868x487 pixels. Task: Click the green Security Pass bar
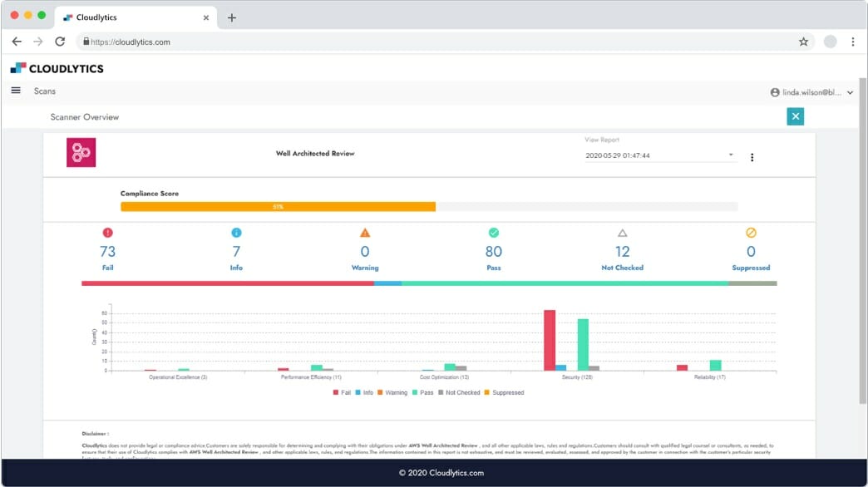pos(583,345)
